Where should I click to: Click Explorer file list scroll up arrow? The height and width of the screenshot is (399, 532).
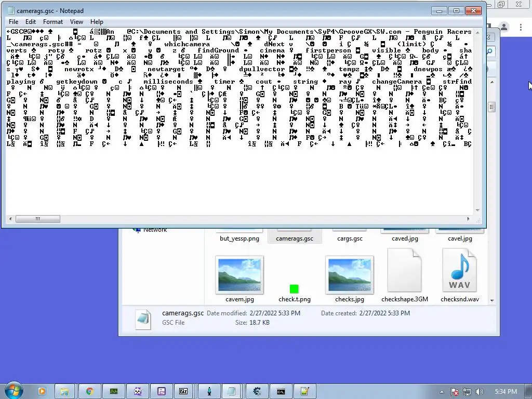coord(492,82)
